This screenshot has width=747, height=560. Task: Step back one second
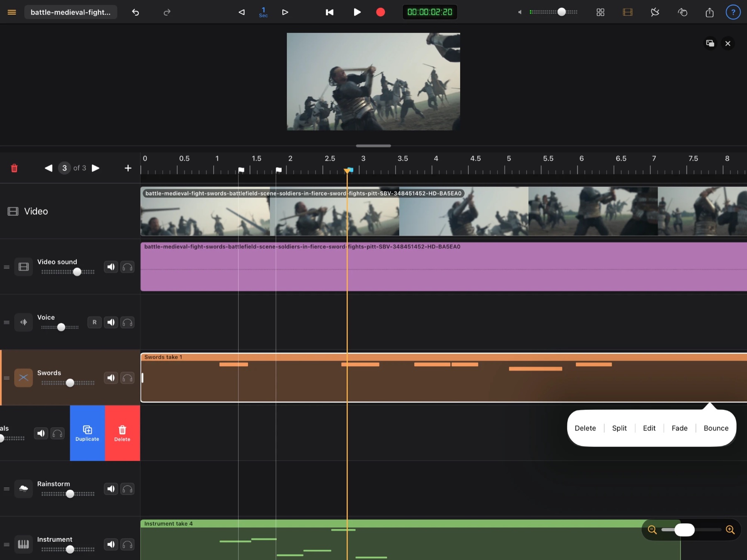point(242,12)
